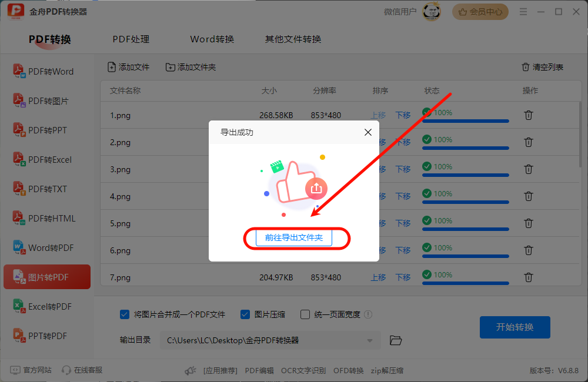
Task: Delete 1.png using its trash icon
Action: pyautogui.click(x=528, y=115)
